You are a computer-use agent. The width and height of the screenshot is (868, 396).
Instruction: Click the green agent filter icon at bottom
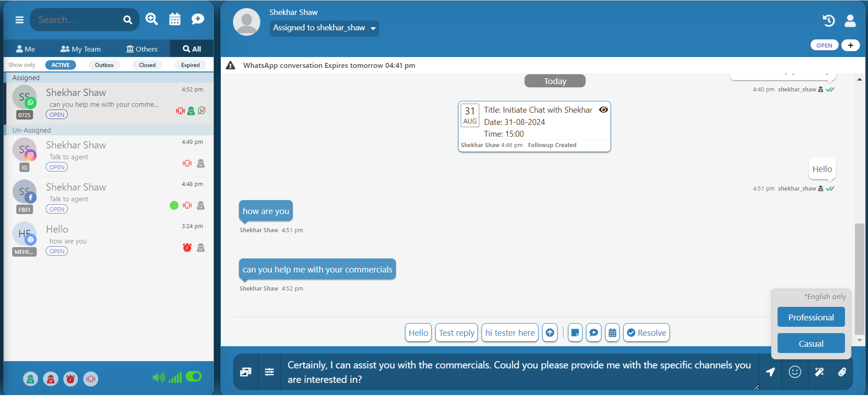coord(31,379)
